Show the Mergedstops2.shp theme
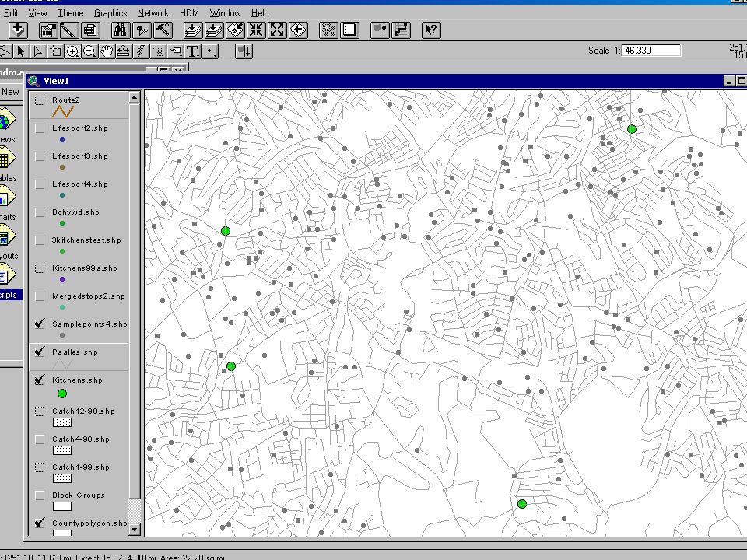The image size is (747, 560). 40,296
